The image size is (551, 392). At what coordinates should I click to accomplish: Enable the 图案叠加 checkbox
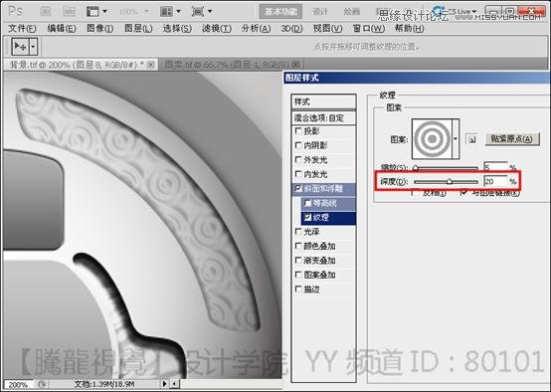pos(298,275)
